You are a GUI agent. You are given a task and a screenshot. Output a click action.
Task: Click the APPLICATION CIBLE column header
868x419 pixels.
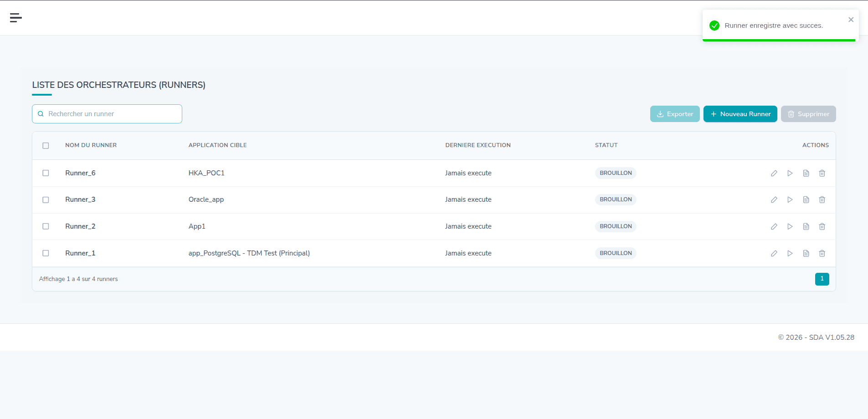point(217,145)
